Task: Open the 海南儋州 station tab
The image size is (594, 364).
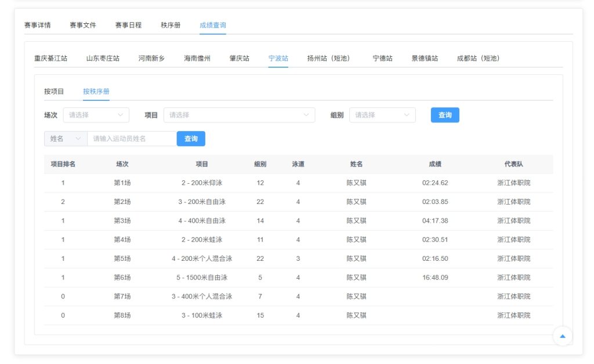Action: [x=197, y=58]
